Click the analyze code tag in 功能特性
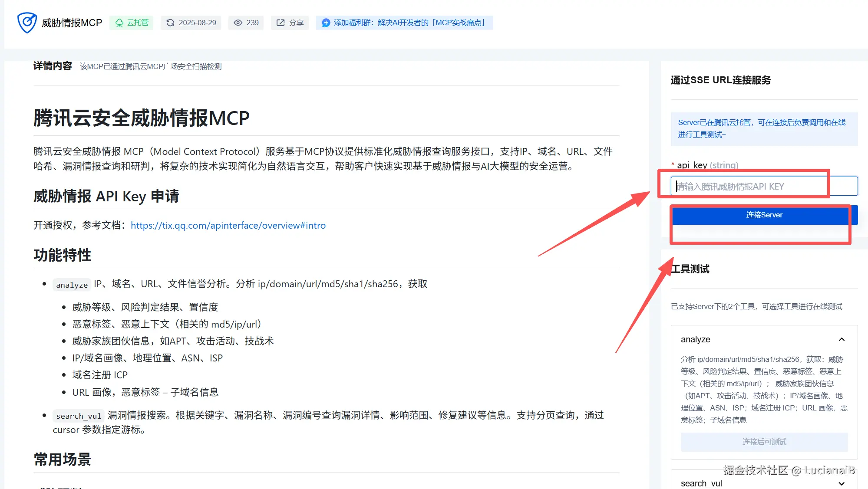 click(72, 285)
